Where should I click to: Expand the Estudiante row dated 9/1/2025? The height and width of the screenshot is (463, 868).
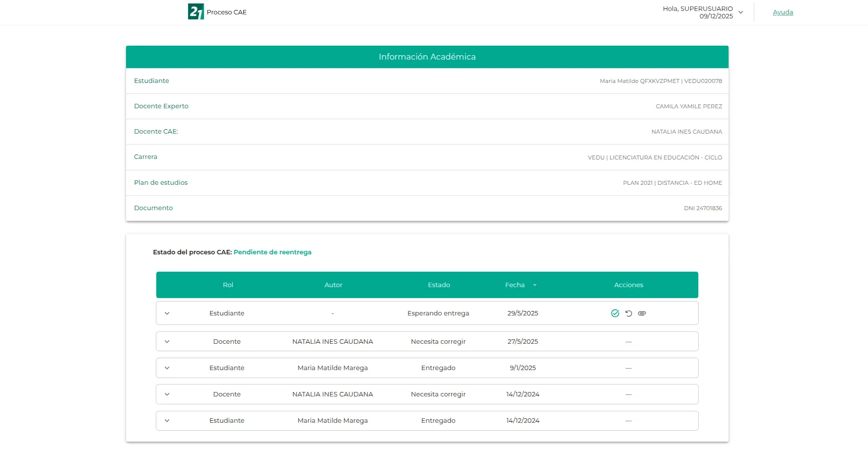(x=167, y=368)
